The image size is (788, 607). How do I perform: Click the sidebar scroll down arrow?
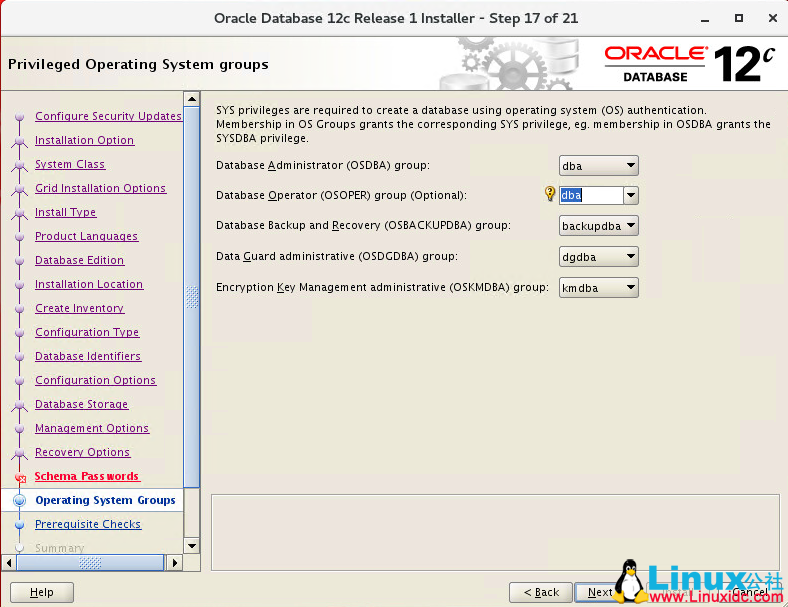[191, 546]
